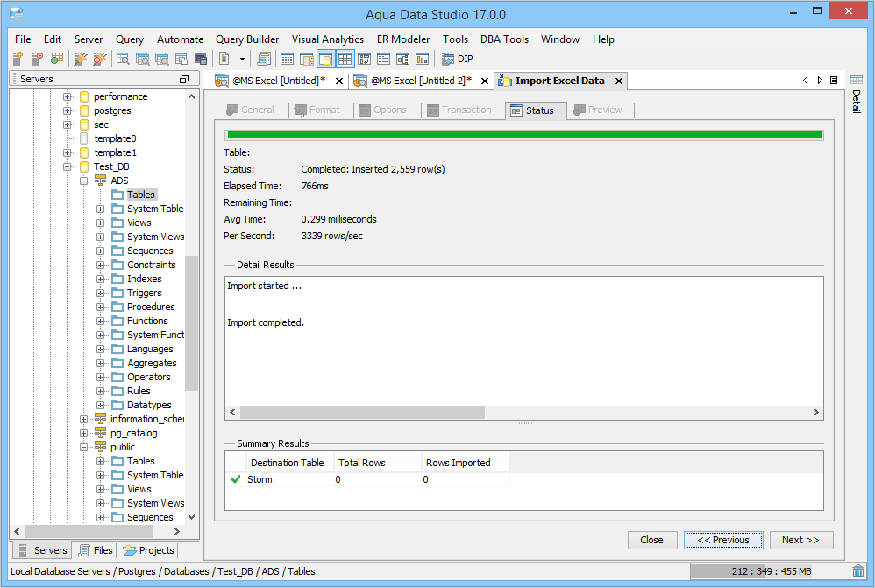Toggle the highlighted yellow database window icon
The width and height of the screenshot is (875, 588).
pos(326,59)
